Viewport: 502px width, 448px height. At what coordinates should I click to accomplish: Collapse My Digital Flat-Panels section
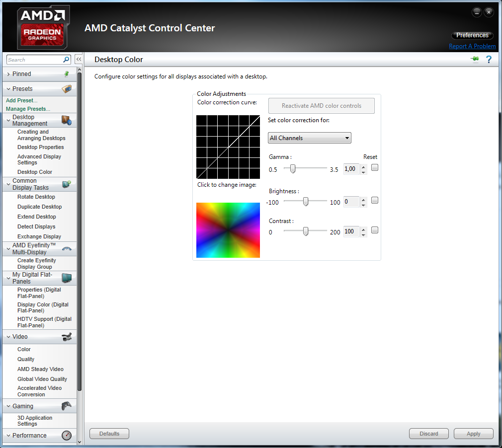click(x=8, y=278)
